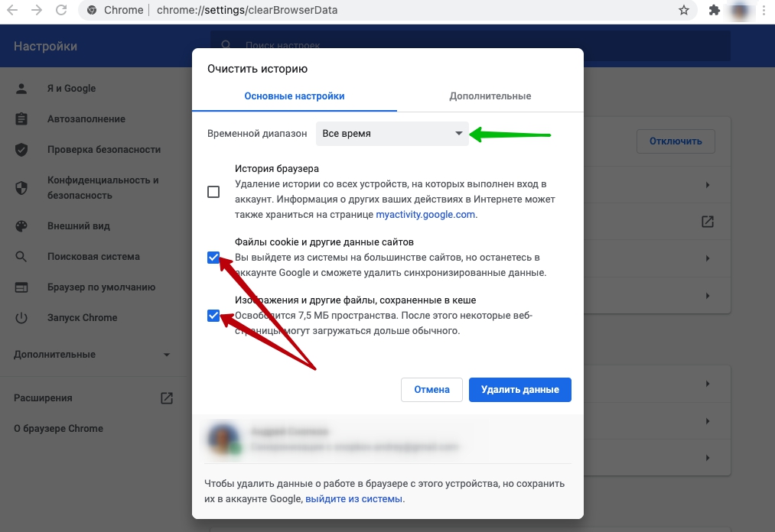Expand Дополнительные sidebar section

[92, 355]
